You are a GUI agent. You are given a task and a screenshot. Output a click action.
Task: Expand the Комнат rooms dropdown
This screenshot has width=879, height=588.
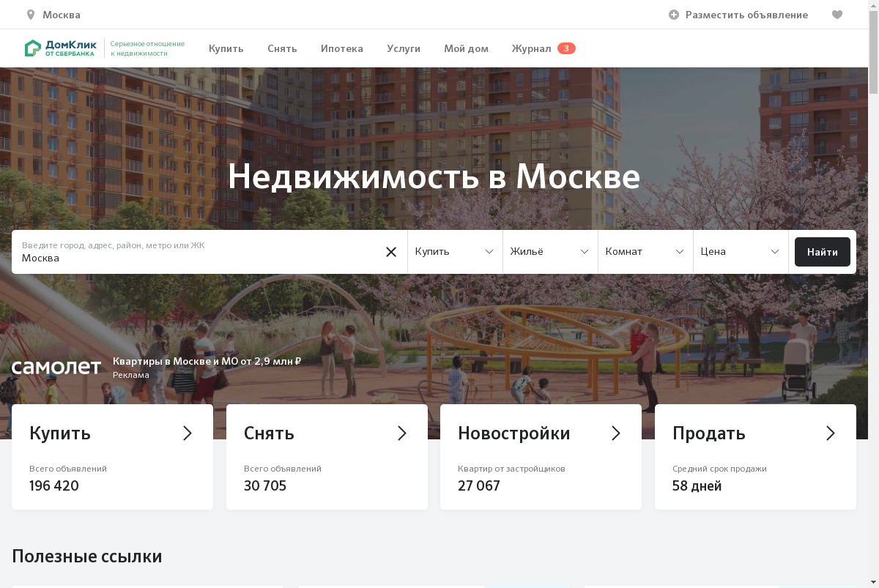point(645,252)
